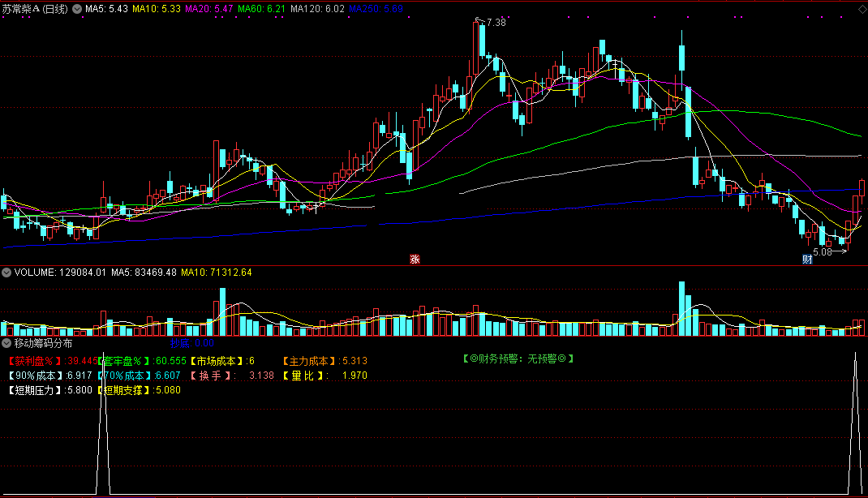
Task: Select the VOLUME: 129084.01 value
Action: (60, 273)
